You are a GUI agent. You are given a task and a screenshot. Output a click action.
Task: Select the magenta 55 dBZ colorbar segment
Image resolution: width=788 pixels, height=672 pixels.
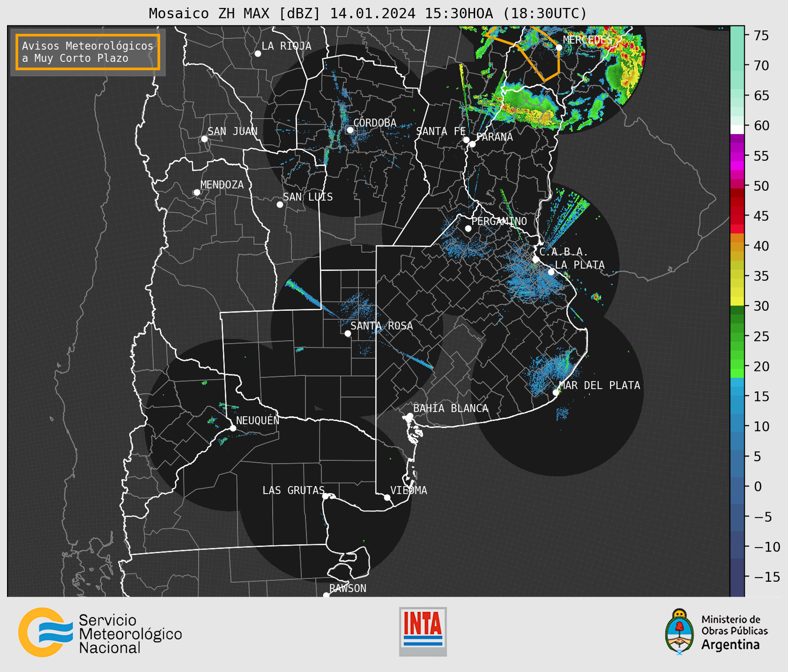(x=737, y=156)
